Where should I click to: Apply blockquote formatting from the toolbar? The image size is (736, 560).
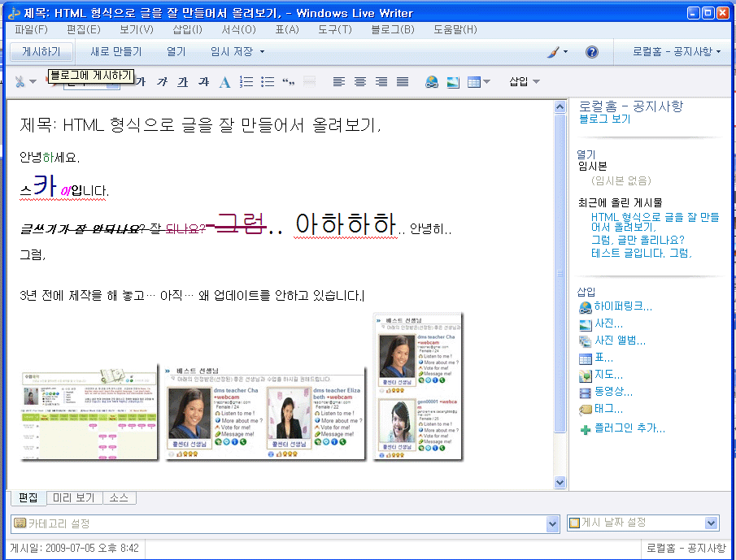[288, 81]
